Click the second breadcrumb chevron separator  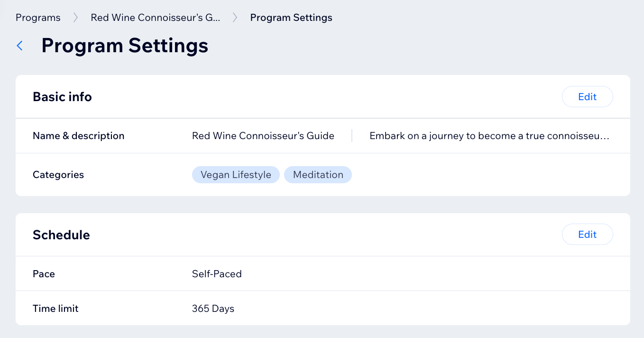point(235,18)
